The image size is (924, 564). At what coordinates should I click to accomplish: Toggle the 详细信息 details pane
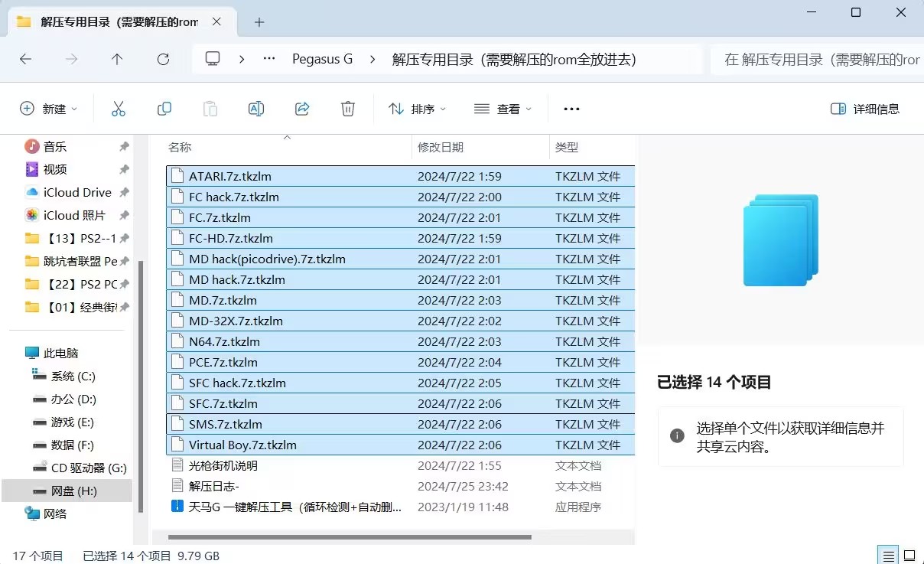coord(865,109)
